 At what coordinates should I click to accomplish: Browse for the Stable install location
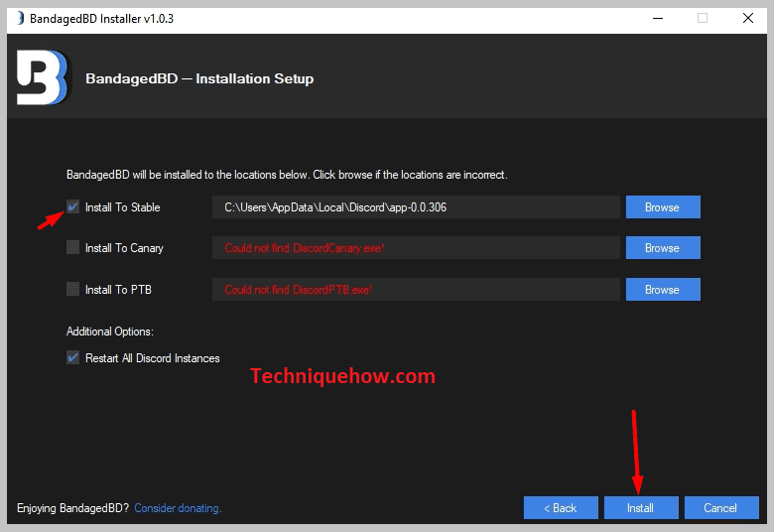(663, 207)
